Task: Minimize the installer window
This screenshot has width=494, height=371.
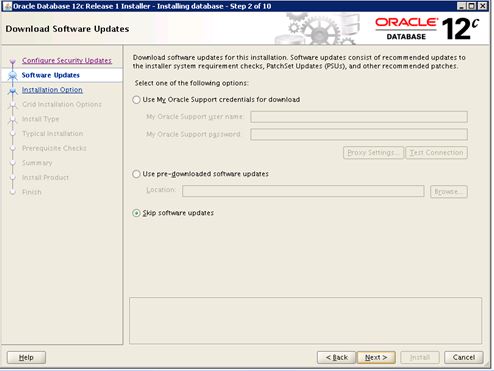Action: pos(462,6)
